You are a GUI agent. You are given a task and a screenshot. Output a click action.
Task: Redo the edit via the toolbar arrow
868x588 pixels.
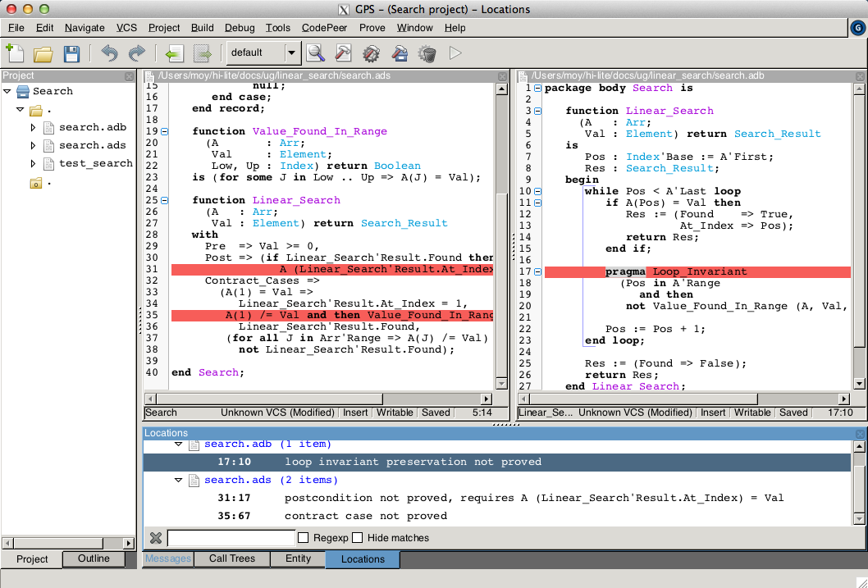[x=137, y=53]
